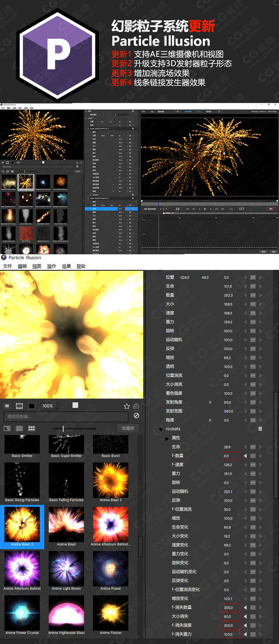
Task: Click the red 渲染 render button in upper window
Action: 271,209
